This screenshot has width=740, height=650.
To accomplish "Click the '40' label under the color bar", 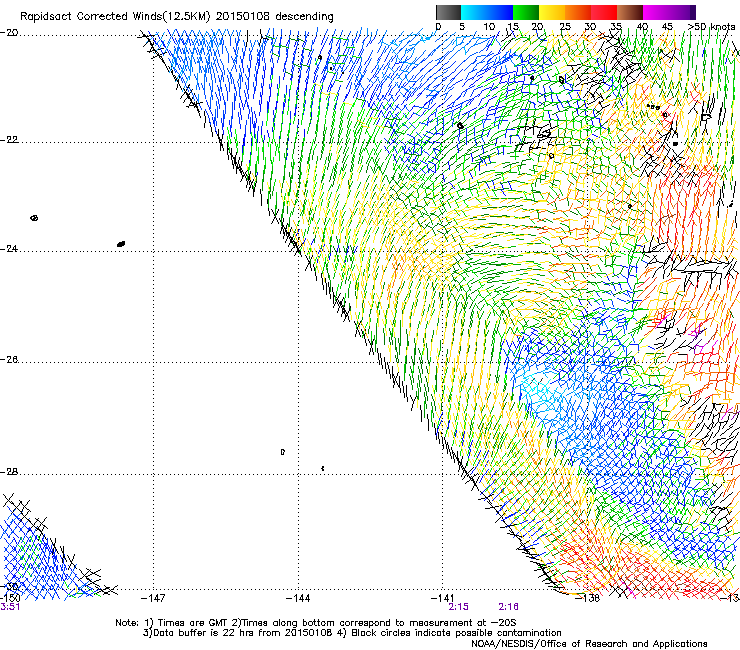I will (642, 26).
